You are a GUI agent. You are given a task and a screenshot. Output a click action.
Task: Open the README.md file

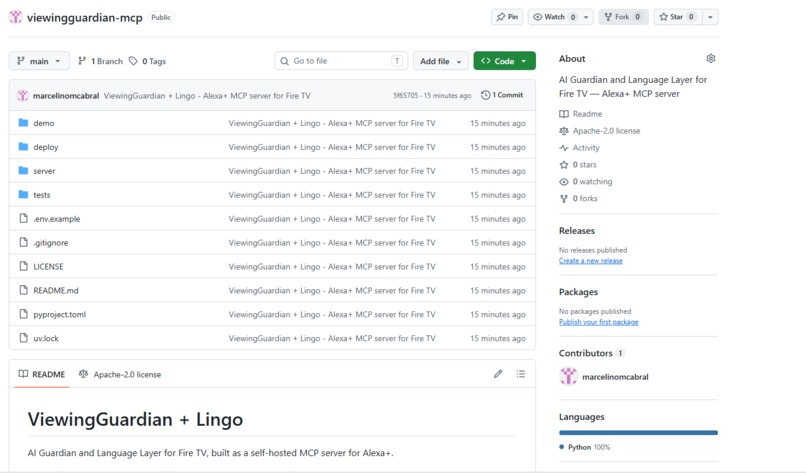(x=56, y=290)
